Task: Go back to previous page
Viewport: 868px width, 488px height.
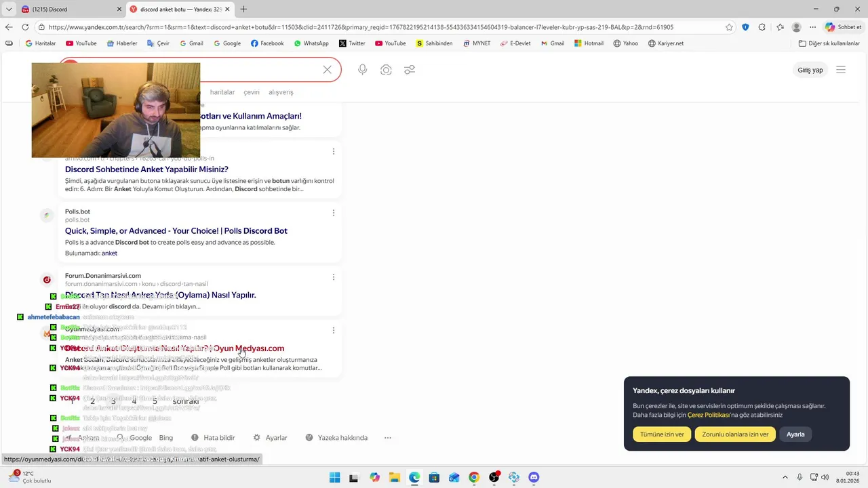Action: pyautogui.click(x=9, y=27)
